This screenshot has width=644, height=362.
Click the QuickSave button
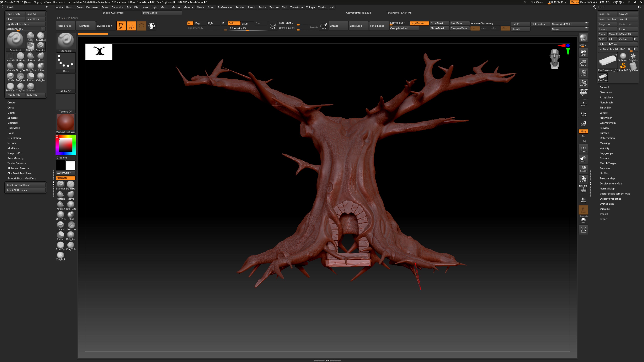[537, 2]
